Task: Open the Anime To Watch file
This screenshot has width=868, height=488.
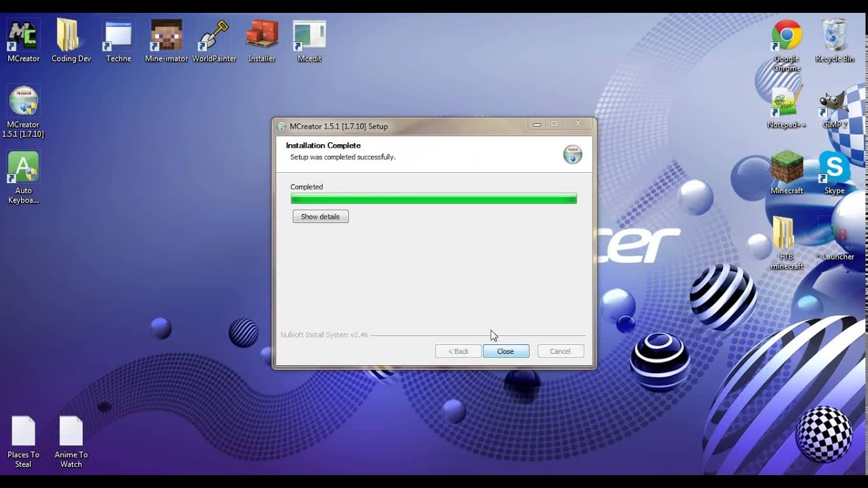Action: tap(71, 442)
